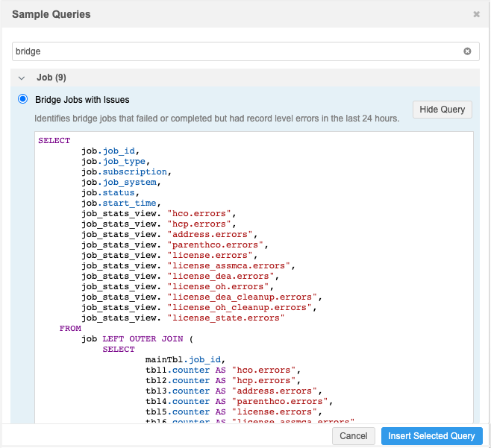Close the Sample Queries dialog
The width and height of the screenshot is (491, 448).
coord(477,14)
